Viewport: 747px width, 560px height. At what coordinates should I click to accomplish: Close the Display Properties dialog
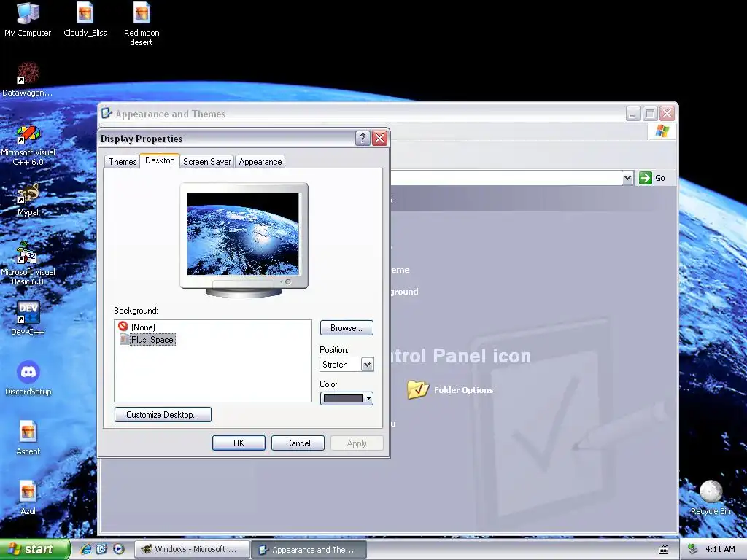tap(379, 138)
